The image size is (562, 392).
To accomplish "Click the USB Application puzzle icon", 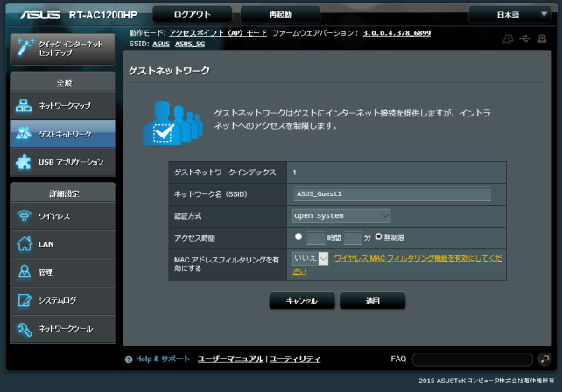I will [x=24, y=162].
